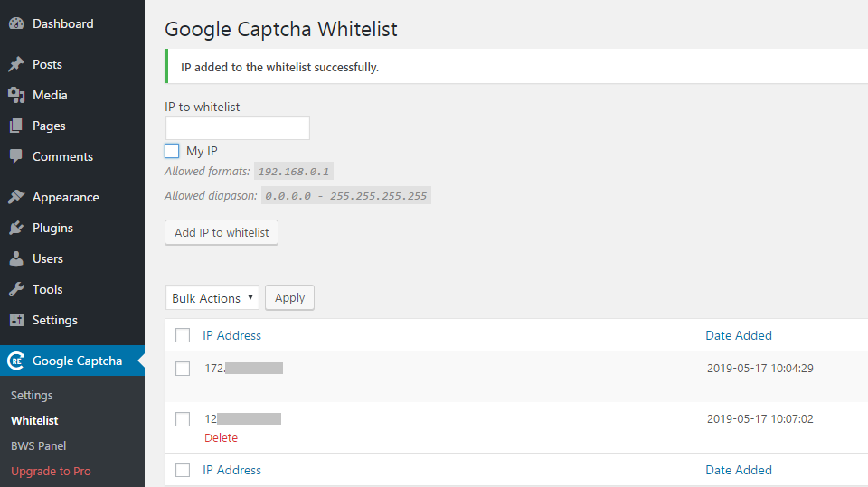Toggle select-all checkbox in table footer
Image resolution: width=868 pixels, height=487 pixels.
(182, 470)
